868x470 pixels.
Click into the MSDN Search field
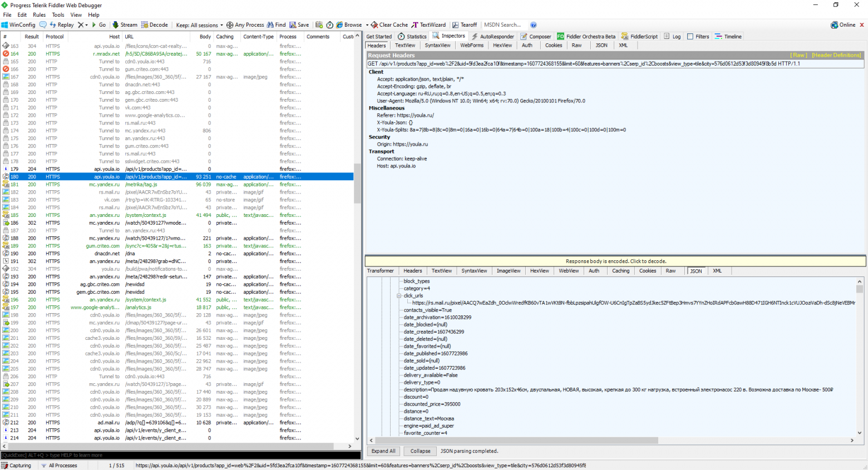(504, 25)
